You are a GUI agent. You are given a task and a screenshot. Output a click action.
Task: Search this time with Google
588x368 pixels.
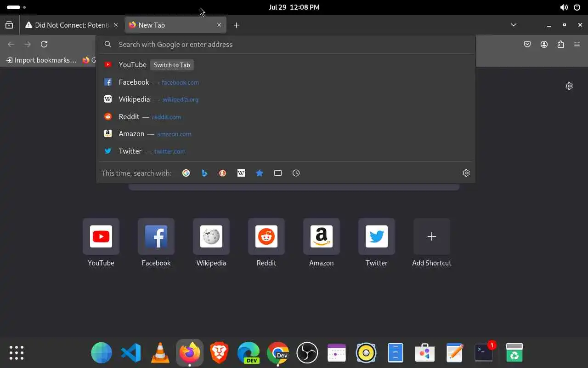tap(186, 173)
